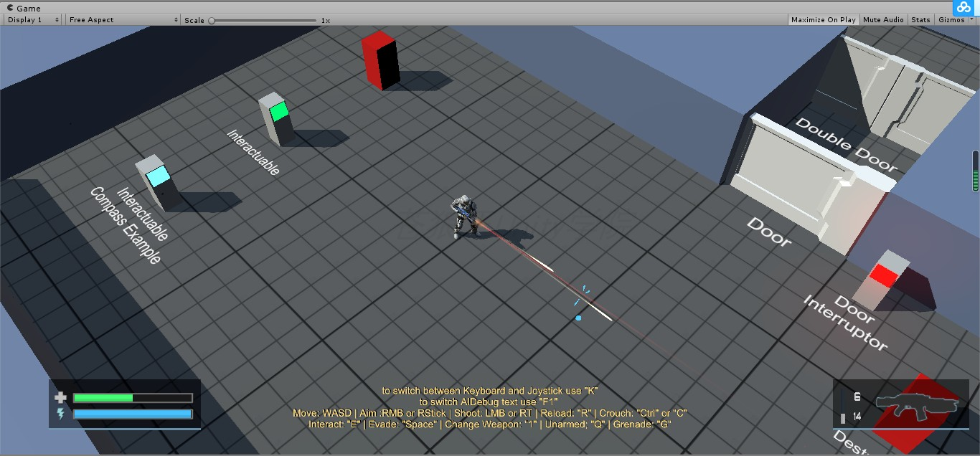Open the Gizmos dropdown
Screen dimensions: 980x456
955,20
